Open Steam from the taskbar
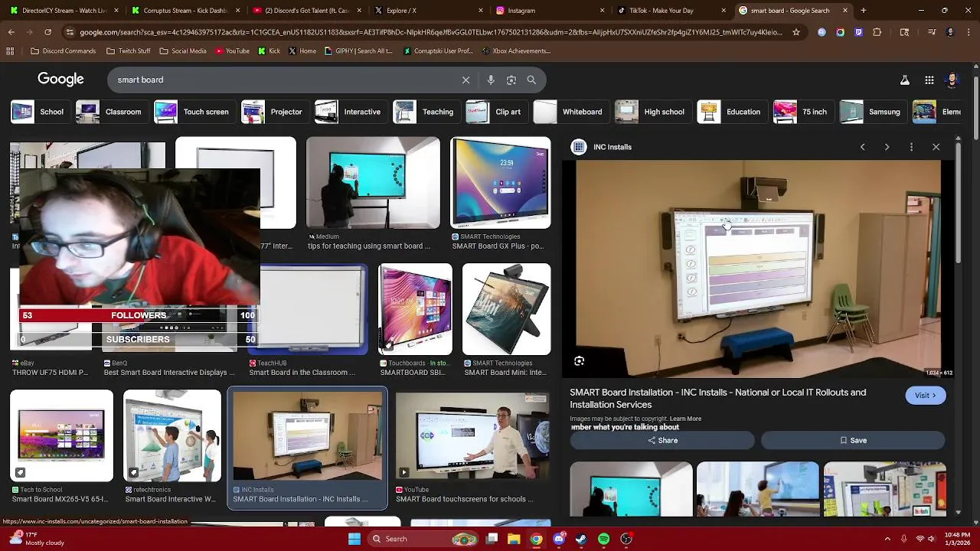Image resolution: width=980 pixels, height=551 pixels. (581, 539)
